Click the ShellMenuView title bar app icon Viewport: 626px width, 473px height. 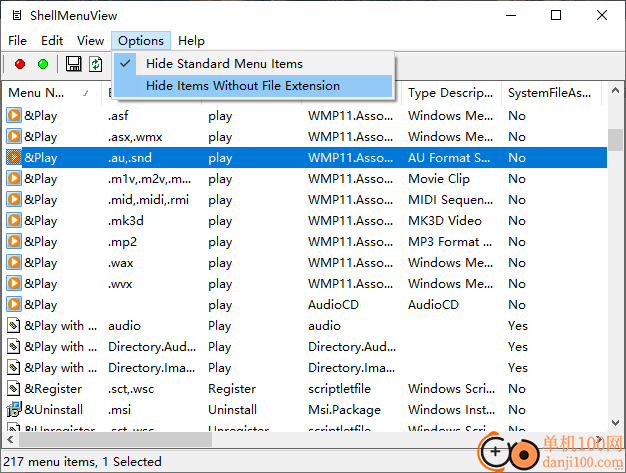tap(17, 15)
